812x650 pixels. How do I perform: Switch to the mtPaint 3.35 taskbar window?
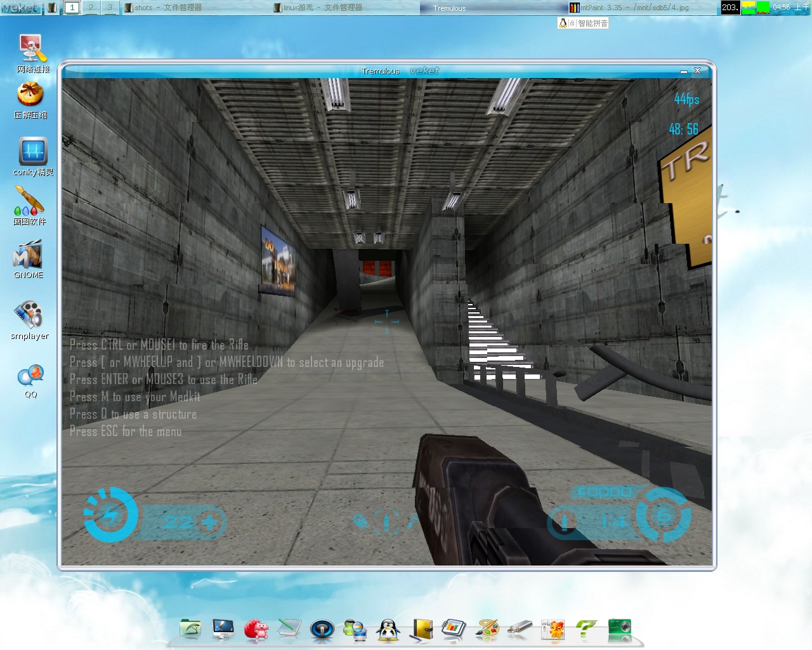(x=643, y=8)
